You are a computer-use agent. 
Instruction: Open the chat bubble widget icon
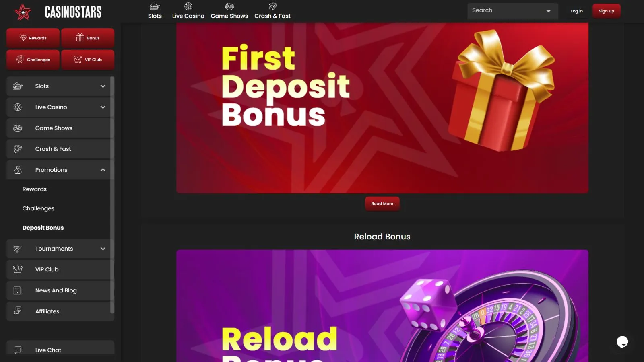[622, 342]
